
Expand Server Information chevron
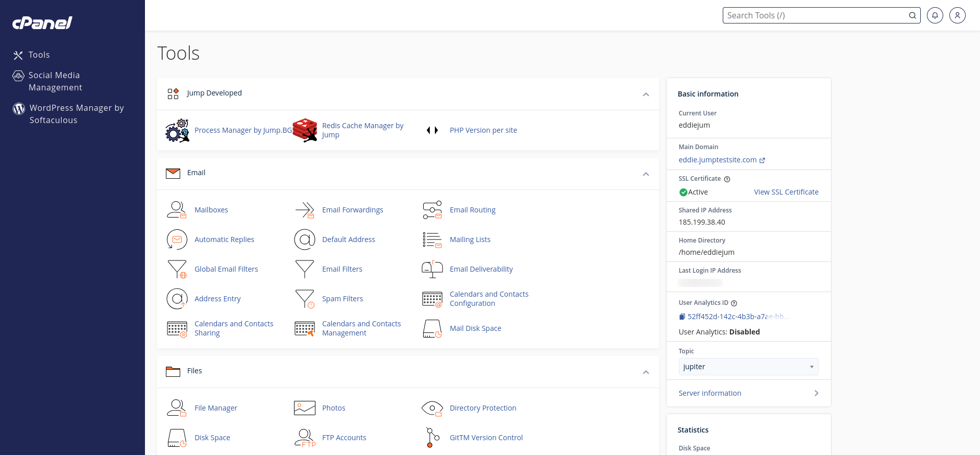pyautogui.click(x=816, y=393)
